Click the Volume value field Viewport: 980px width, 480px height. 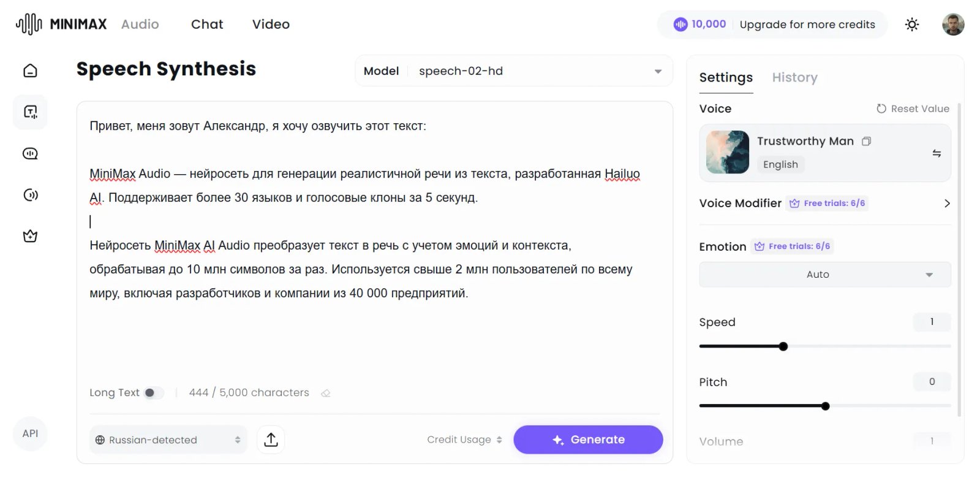coord(932,441)
